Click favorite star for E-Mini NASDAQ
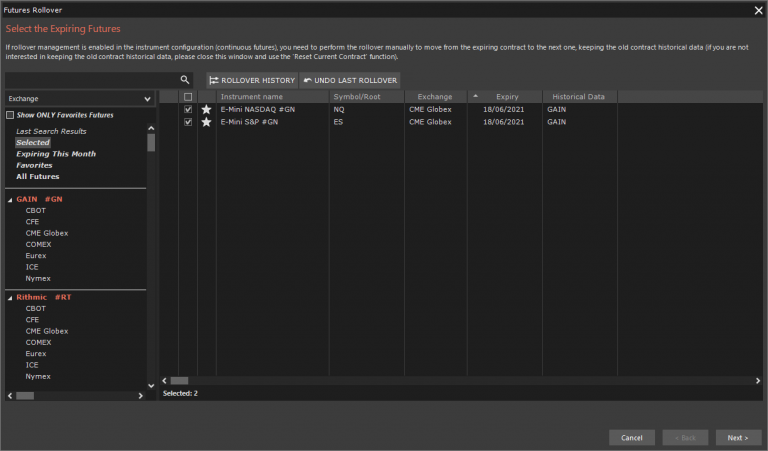This screenshot has height=451, width=768. click(x=206, y=109)
